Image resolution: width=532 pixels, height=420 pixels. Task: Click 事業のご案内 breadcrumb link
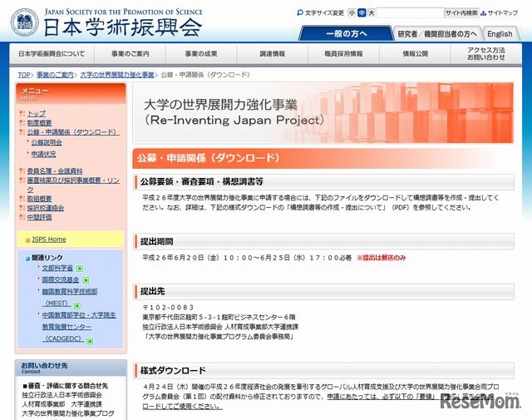coord(55,75)
